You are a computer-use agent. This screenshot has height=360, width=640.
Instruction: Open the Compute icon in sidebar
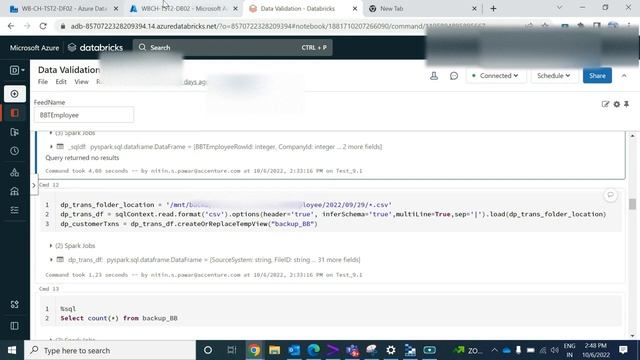coord(15,191)
